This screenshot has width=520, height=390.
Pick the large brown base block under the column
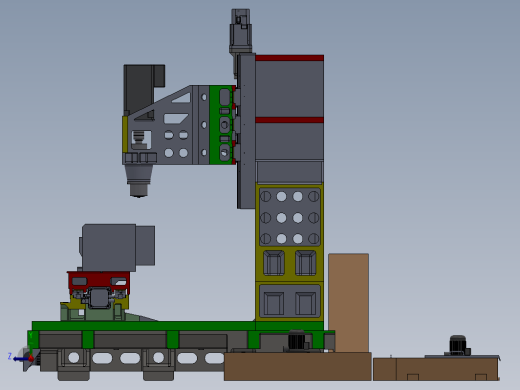pyautogui.click(x=298, y=366)
